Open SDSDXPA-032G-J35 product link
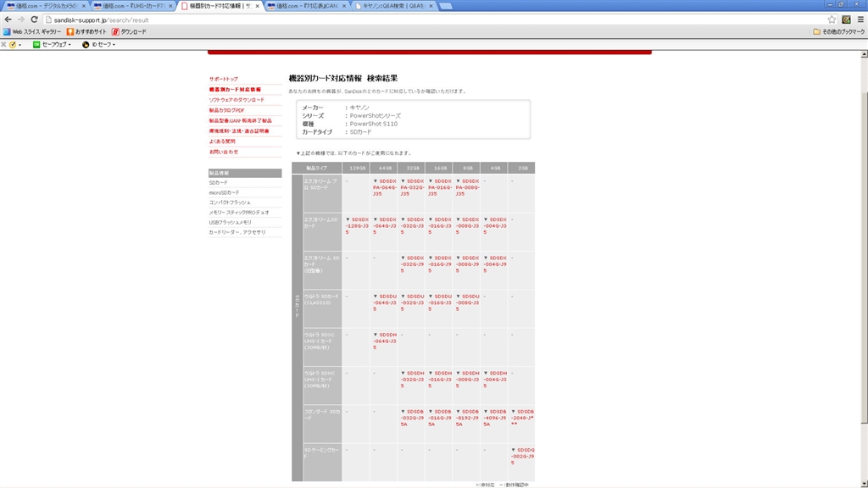868x488 pixels. click(413, 187)
